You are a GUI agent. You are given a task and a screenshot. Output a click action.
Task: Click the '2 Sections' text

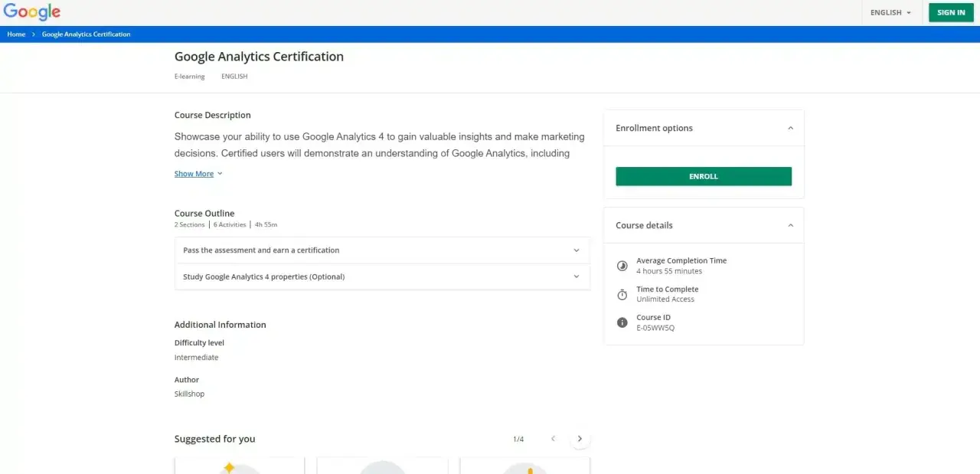point(190,224)
